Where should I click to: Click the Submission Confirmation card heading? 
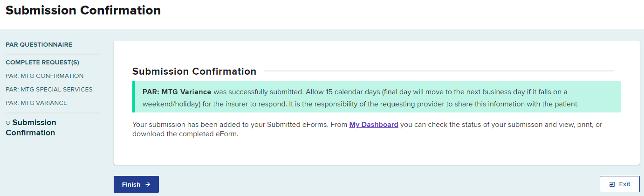[194, 71]
